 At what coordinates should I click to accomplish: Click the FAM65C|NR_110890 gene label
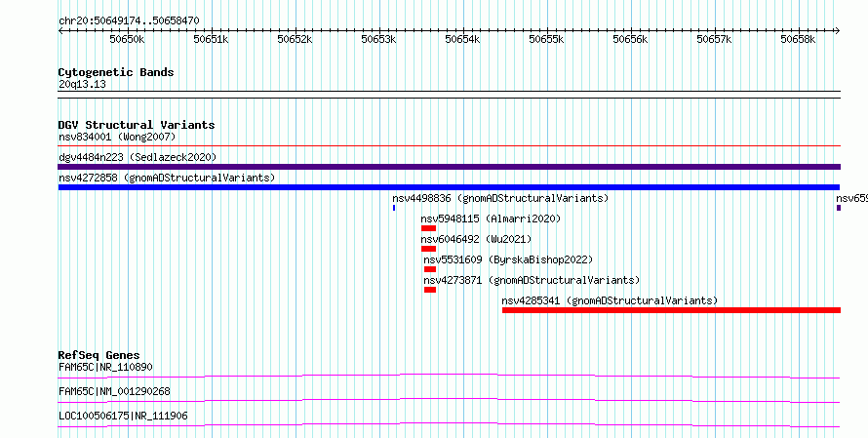pyautogui.click(x=105, y=367)
